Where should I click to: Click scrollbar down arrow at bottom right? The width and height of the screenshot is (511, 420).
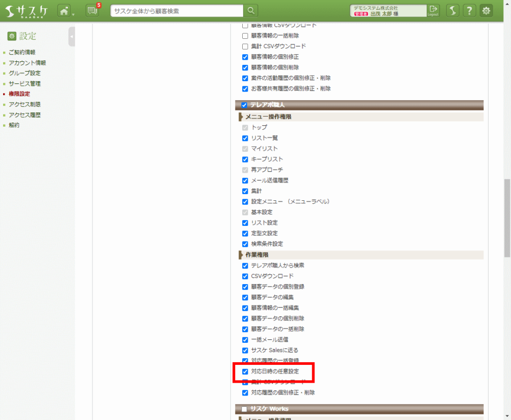(507, 416)
